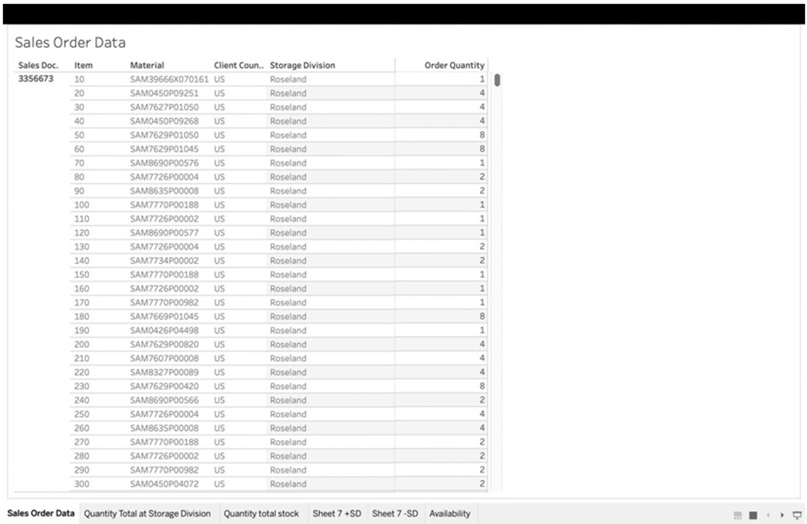Select item number 100
Image resolution: width=807 pixels, height=524 pixels.
pyautogui.click(x=82, y=205)
